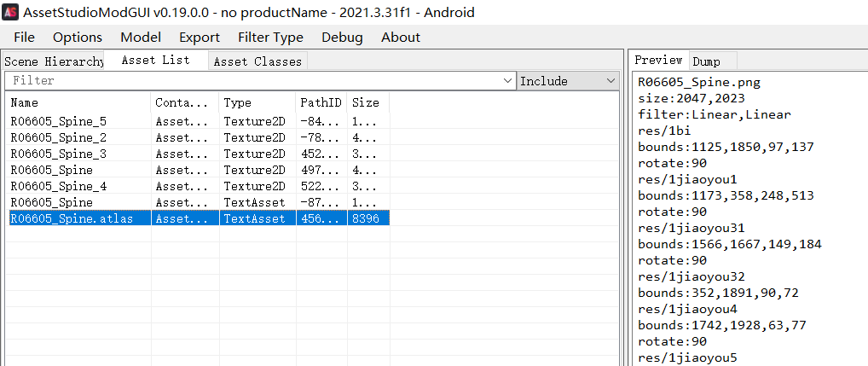The width and height of the screenshot is (868, 366).
Task: Open the About menu
Action: click(401, 37)
